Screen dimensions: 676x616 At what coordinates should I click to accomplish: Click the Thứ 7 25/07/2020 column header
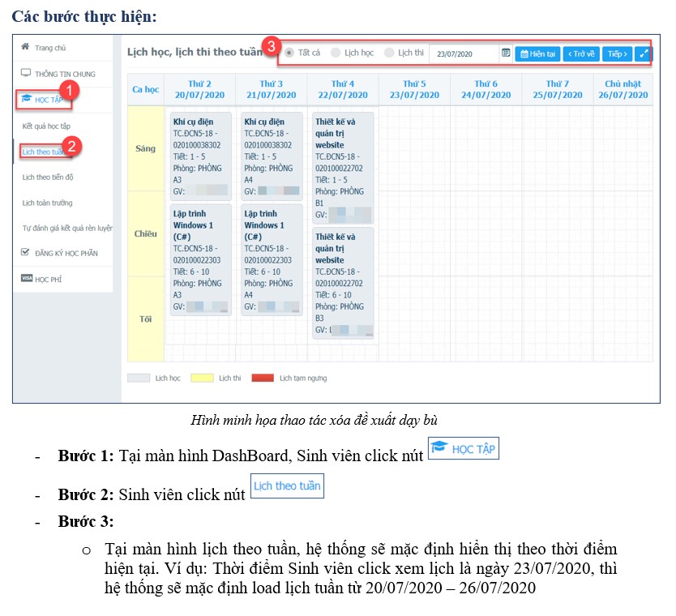(558, 89)
